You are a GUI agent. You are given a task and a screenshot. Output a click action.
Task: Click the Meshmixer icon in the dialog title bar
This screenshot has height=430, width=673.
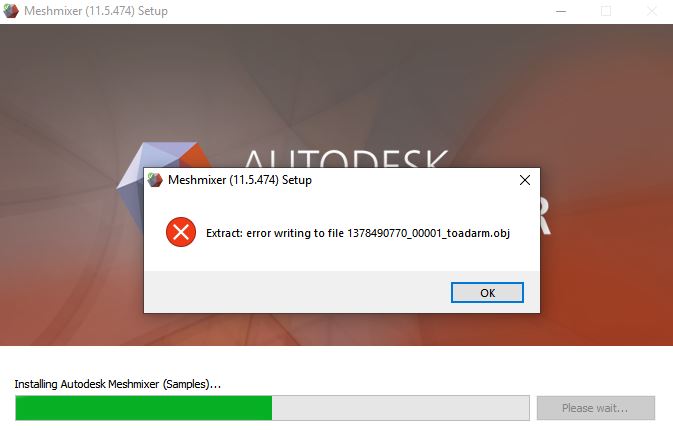[x=155, y=180]
